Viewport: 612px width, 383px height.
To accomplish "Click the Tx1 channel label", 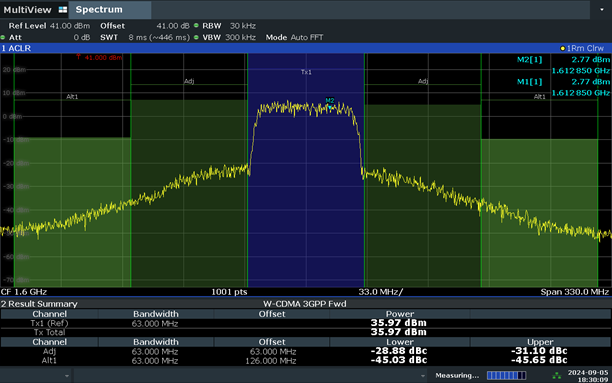I will 306,72.
